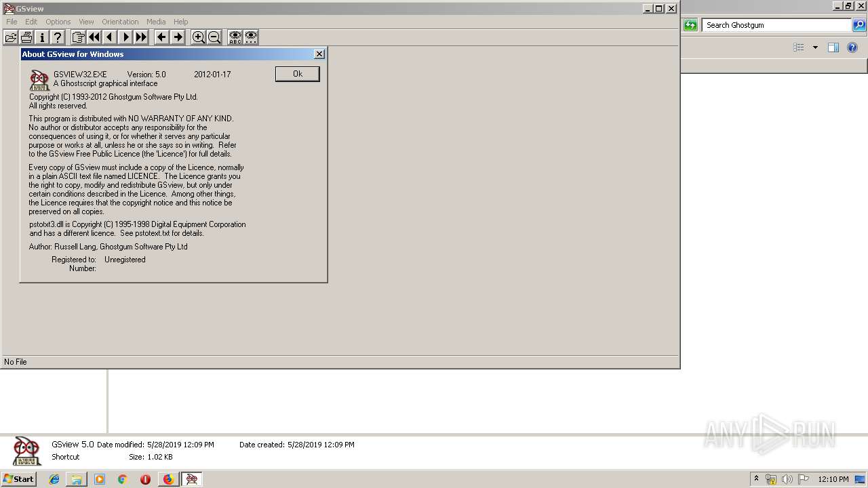Click the Change your view icon in Explorer
The image size is (868, 488).
tap(799, 47)
